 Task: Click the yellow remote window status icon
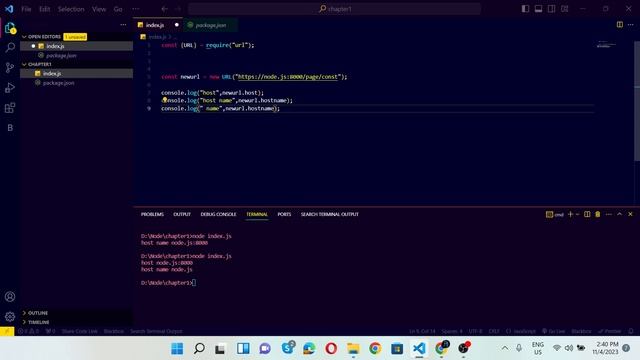pos(7,331)
